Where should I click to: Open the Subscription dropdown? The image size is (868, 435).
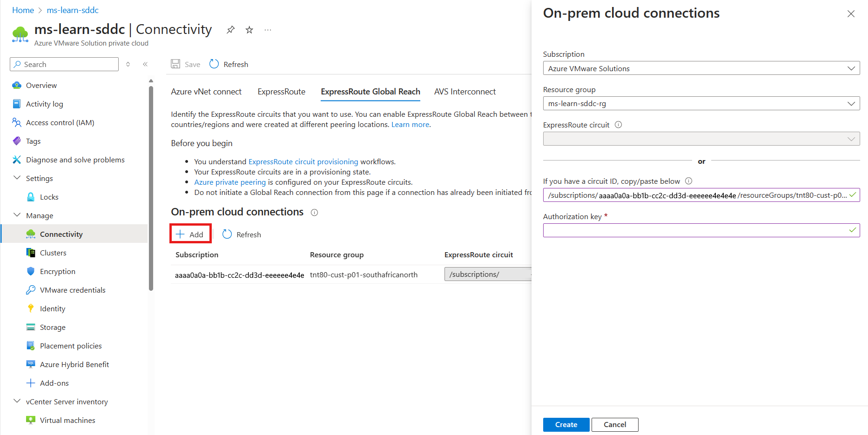click(x=701, y=68)
